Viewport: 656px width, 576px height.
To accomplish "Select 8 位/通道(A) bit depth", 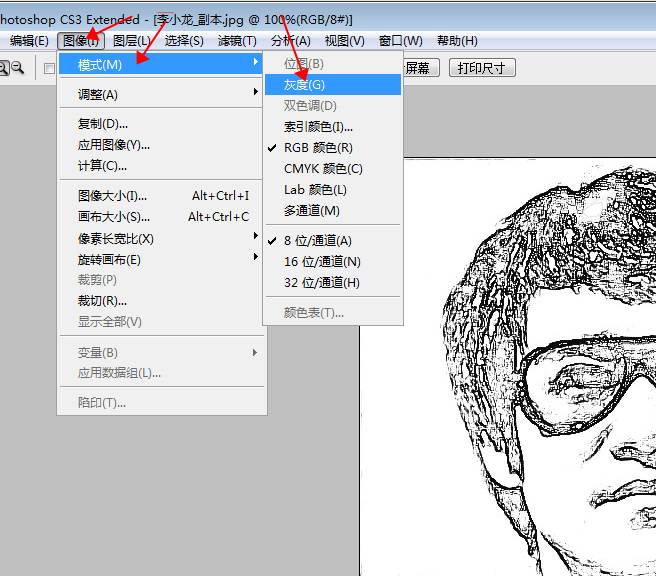I will pos(318,241).
